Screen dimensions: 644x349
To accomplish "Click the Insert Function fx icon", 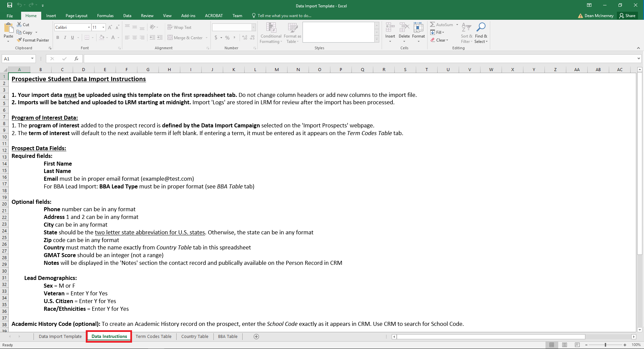I will (76, 59).
